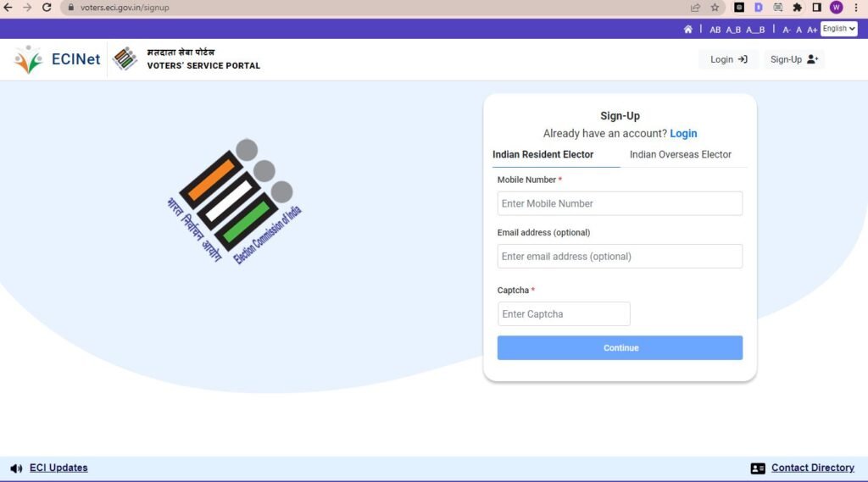Screen dimensions: 868x482
Task: Open the browser Extensions puzzle icon
Action: click(x=797, y=8)
